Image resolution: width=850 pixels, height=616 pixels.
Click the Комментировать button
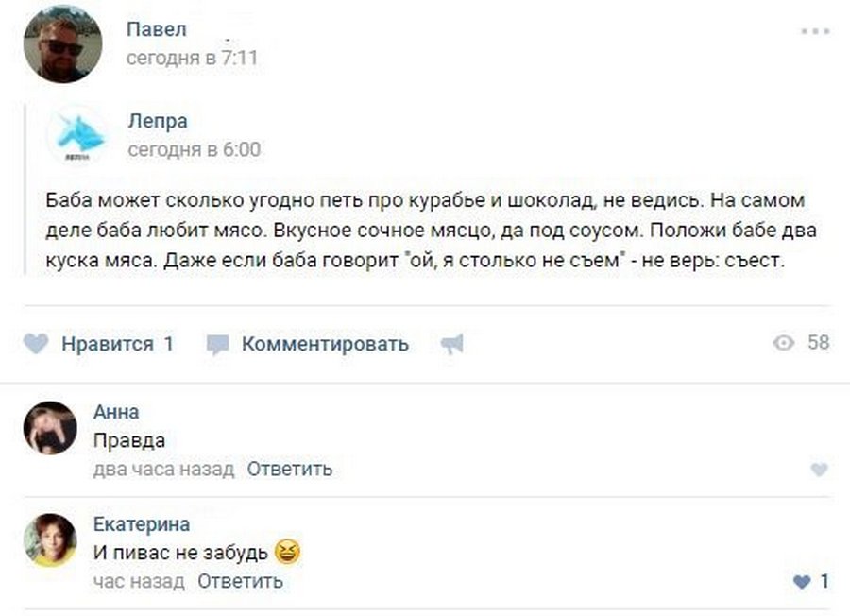pyautogui.click(x=325, y=344)
